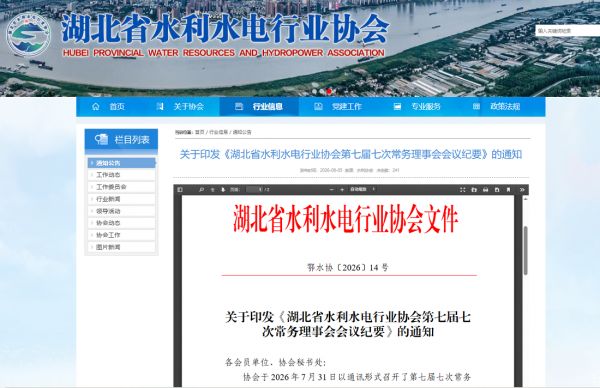
Task: Open PDF tools double-chevron menu
Action: (x=522, y=190)
